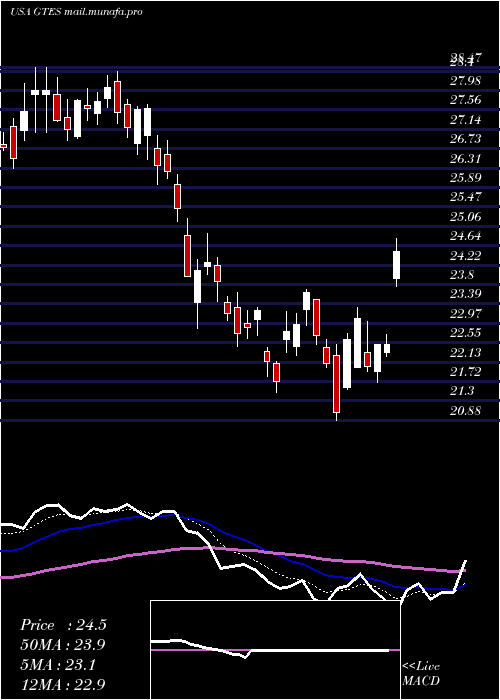Select the 23.8 price axis label
500x700 pixels.
pyautogui.click(x=462, y=275)
